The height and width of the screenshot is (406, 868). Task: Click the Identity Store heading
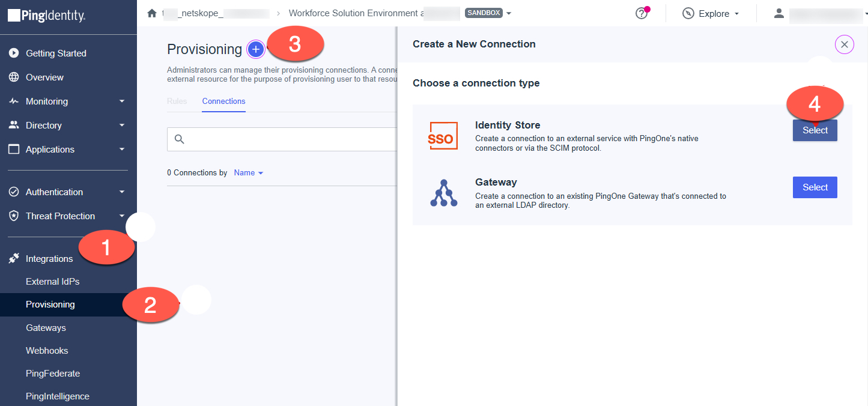pyautogui.click(x=508, y=126)
